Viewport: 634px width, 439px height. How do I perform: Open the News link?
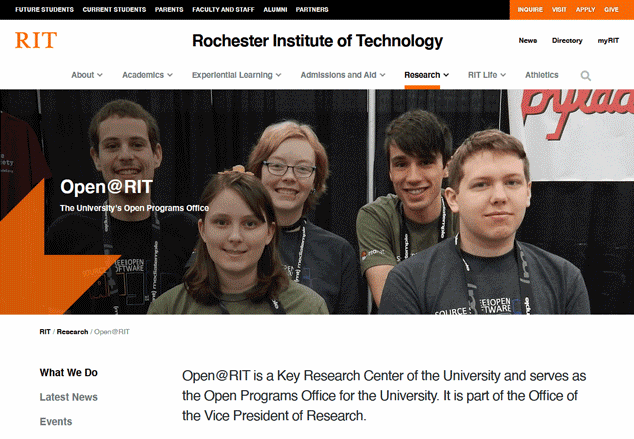coord(528,40)
